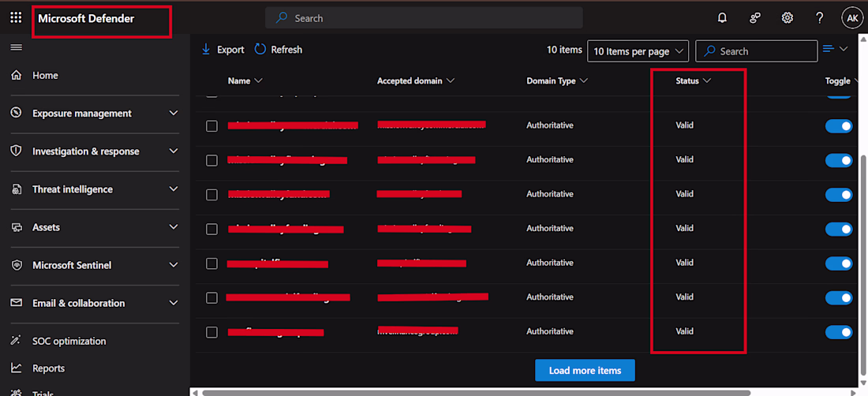Expand Investigation & response section
The image size is (868, 396).
[95, 151]
